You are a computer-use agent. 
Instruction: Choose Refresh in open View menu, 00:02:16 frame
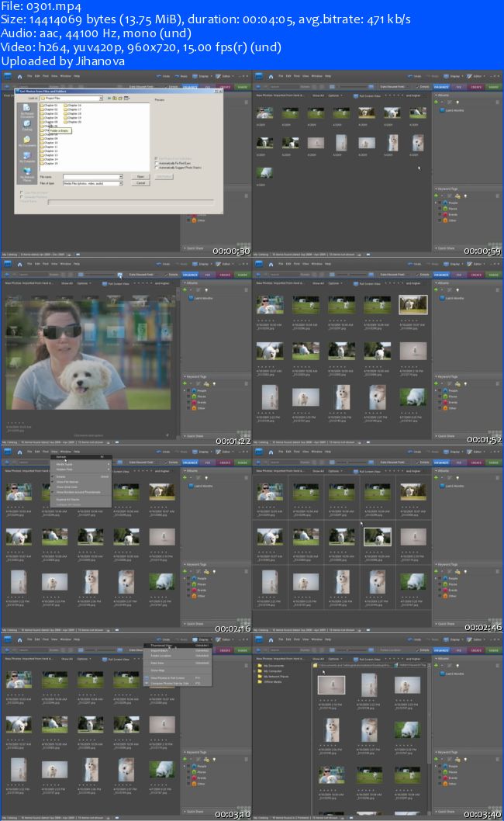(81, 457)
